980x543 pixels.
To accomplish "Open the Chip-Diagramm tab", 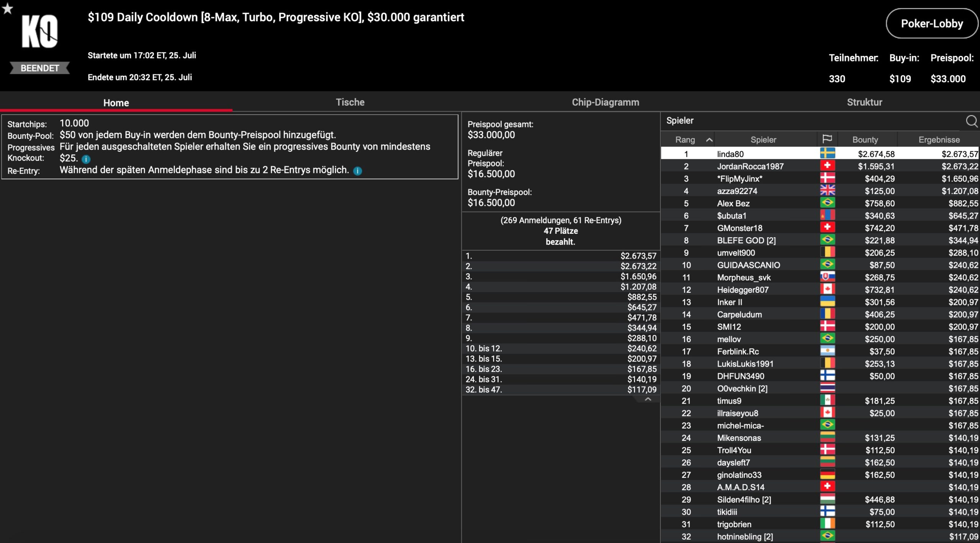I will (x=605, y=102).
